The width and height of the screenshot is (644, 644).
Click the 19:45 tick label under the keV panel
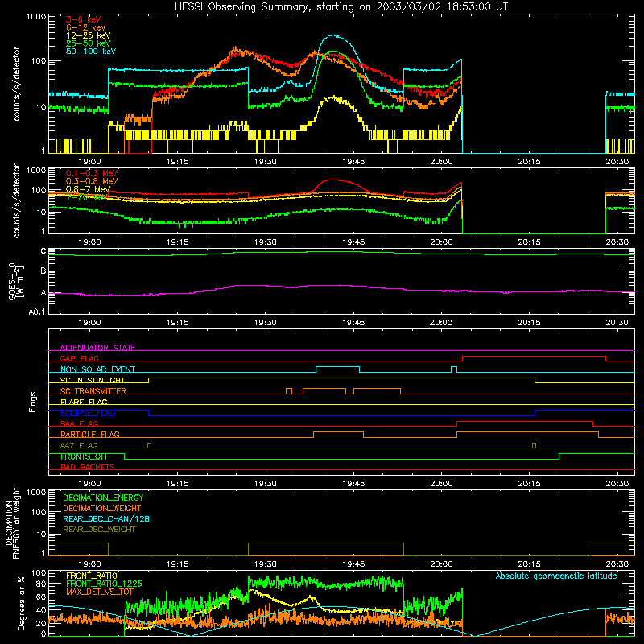tap(353, 162)
